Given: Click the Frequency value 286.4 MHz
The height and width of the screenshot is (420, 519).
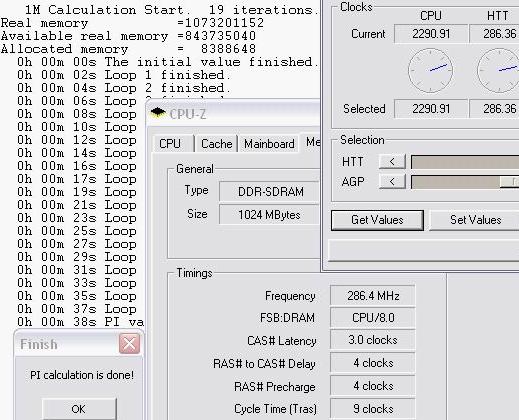Looking at the screenshot, I should [373, 296].
